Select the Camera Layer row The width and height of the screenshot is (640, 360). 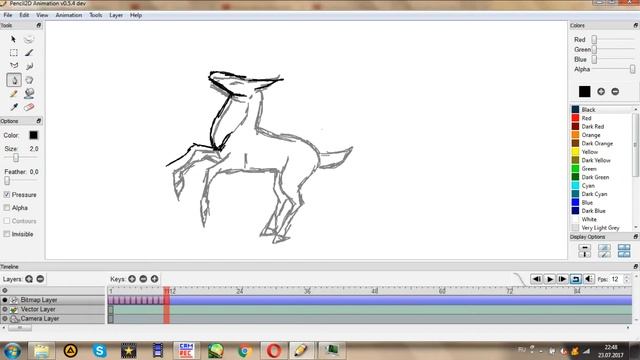(x=53, y=318)
